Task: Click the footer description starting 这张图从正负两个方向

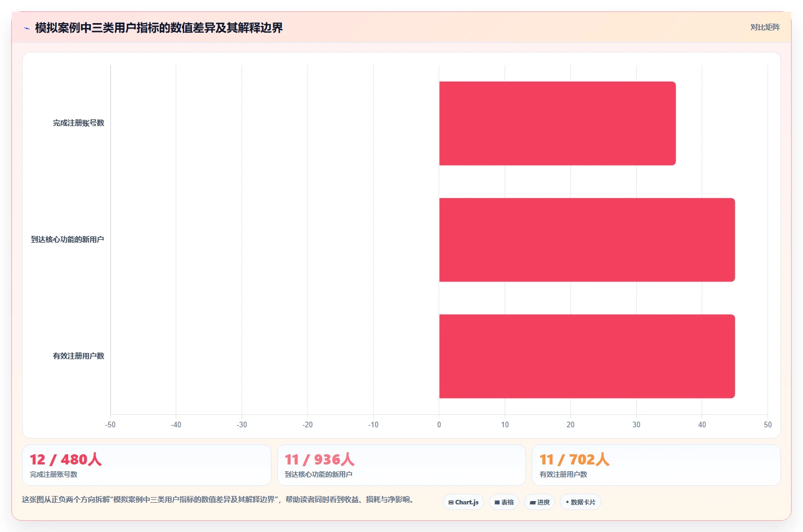Action: coord(219,499)
